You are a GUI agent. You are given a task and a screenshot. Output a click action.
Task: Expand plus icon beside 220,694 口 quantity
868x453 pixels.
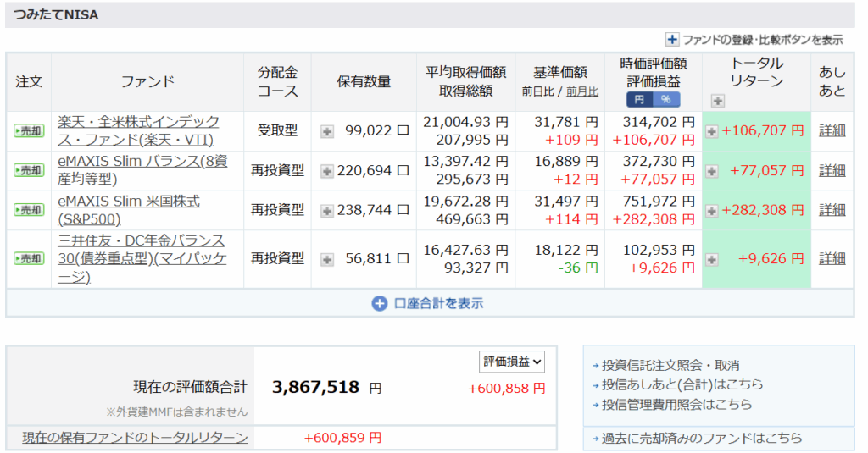point(327,171)
